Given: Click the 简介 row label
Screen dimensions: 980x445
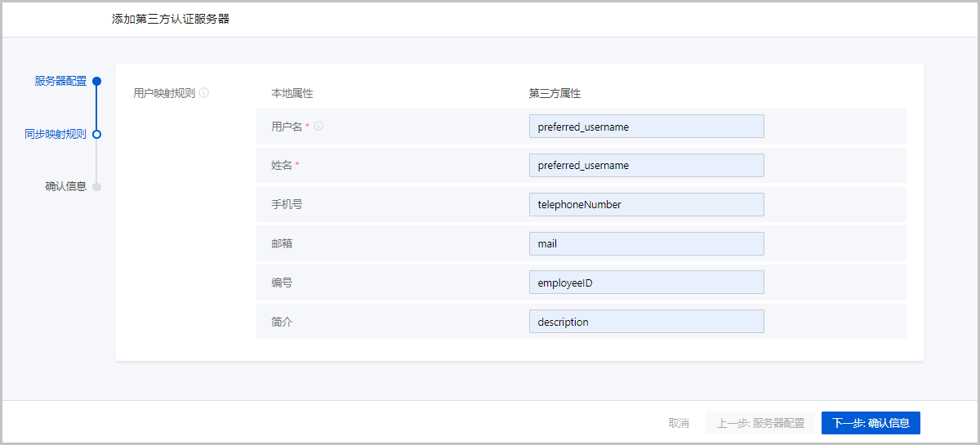Looking at the screenshot, I should coord(282,322).
